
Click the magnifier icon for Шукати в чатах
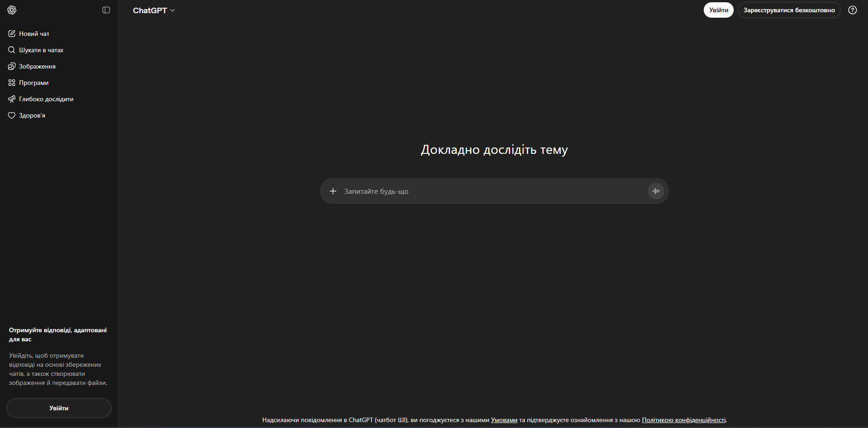coord(12,50)
